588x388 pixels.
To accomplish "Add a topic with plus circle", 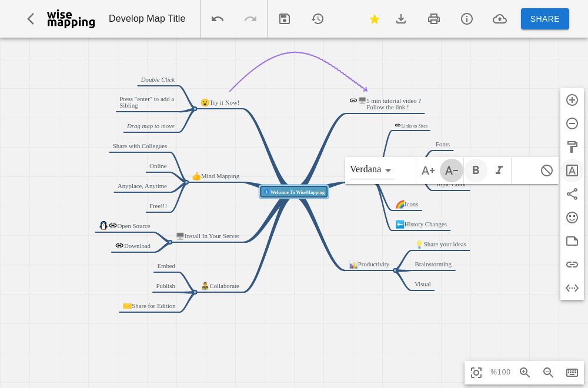I will pos(572,100).
